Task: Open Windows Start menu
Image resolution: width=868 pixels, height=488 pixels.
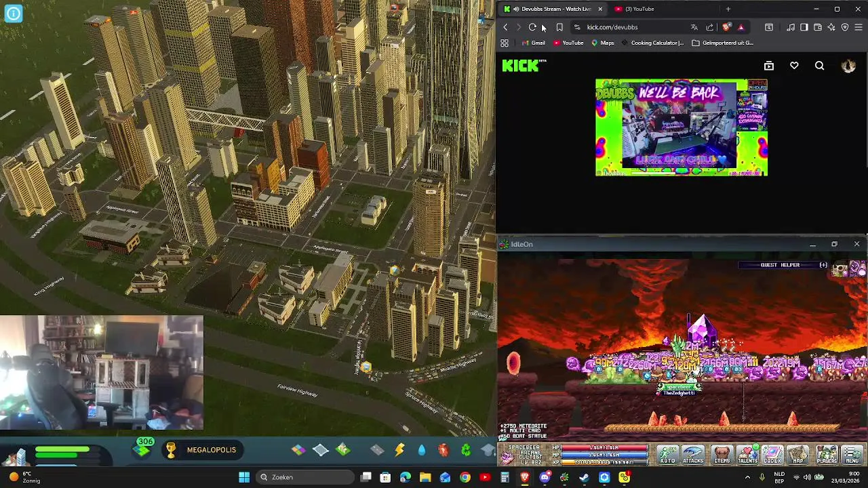Action: 244,477
